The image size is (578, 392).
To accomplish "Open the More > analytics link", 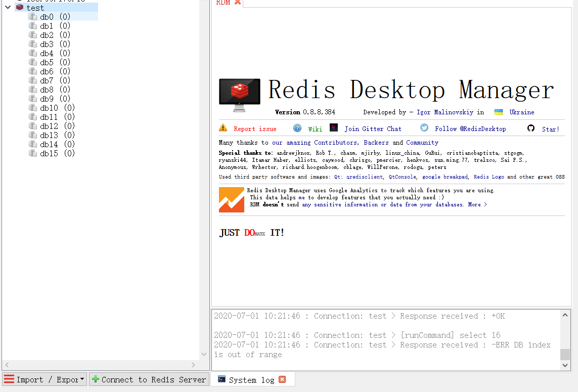I will (477, 205).
